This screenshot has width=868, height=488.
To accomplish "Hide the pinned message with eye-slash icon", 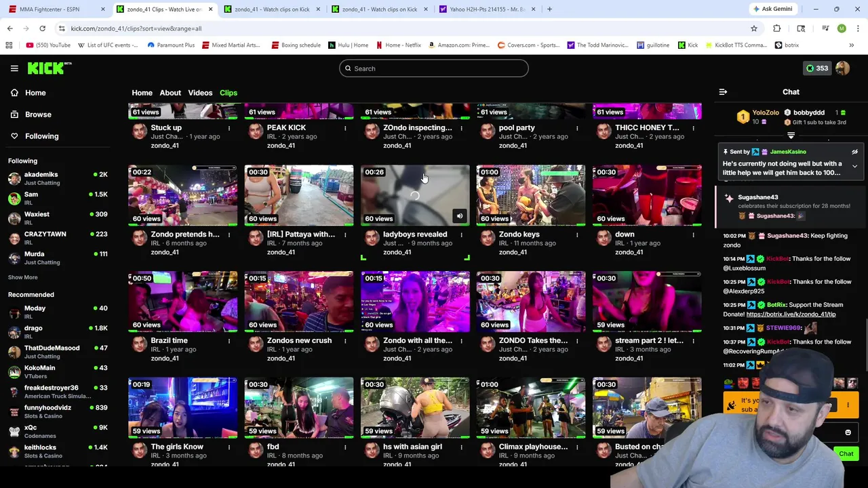I will 854,152.
